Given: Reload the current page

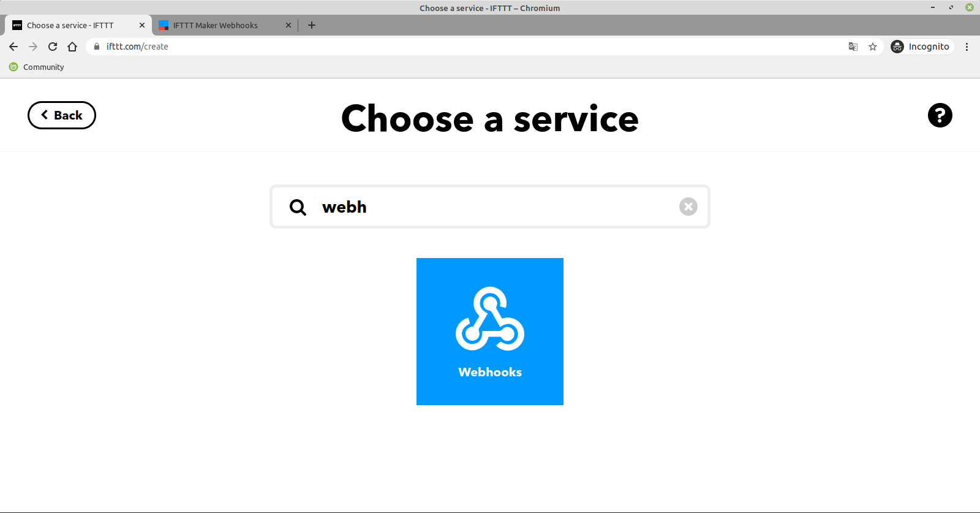Looking at the screenshot, I should click(53, 47).
